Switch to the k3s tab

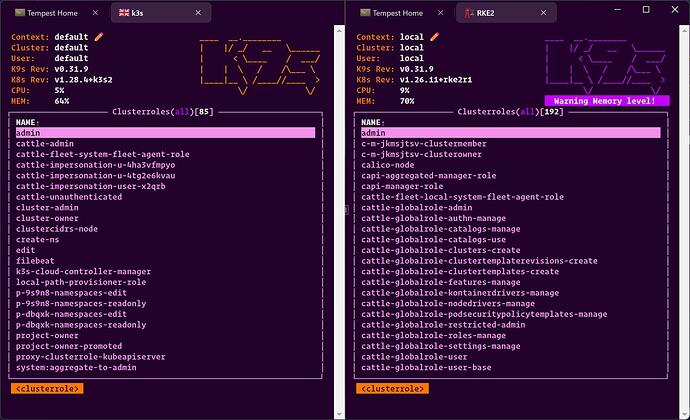[x=161, y=13]
